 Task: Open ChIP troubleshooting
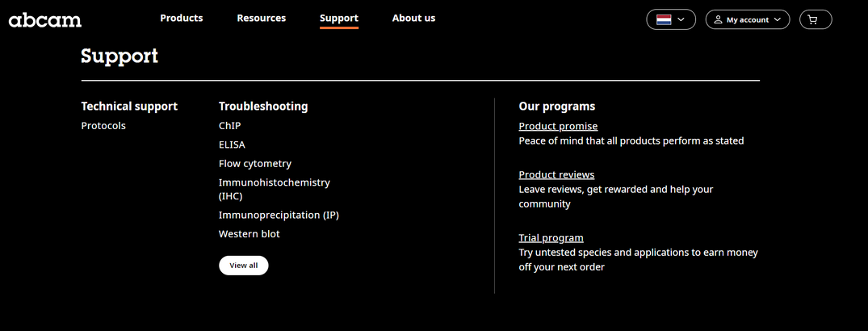click(x=230, y=126)
